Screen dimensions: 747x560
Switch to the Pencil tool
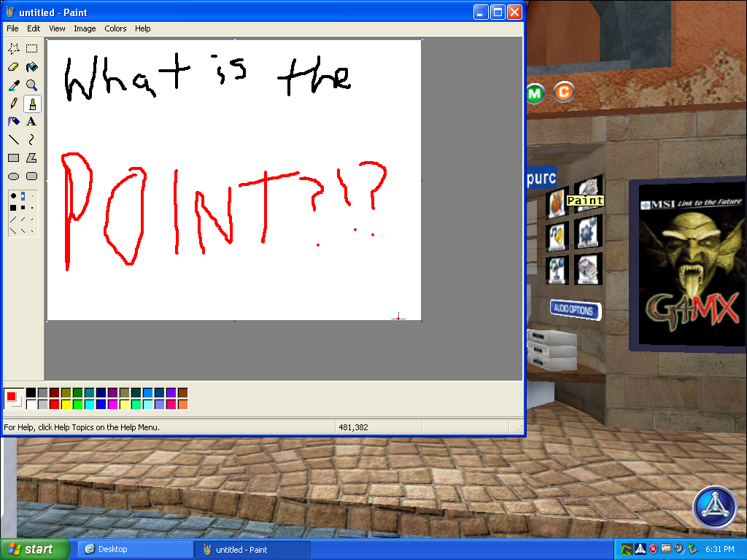tap(14, 104)
